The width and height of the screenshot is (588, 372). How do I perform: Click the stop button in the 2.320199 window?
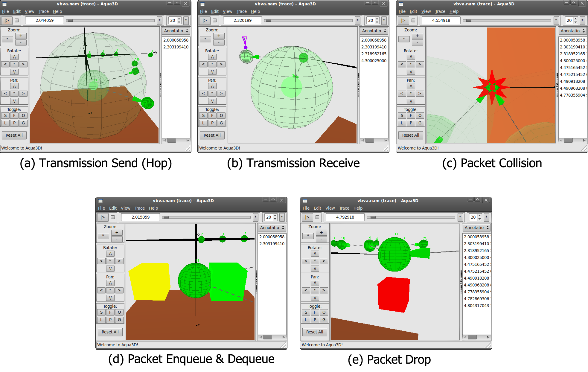[215, 20]
